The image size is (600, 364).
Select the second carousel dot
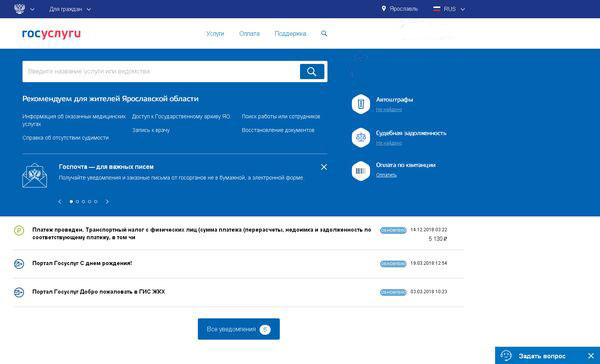coord(77,202)
